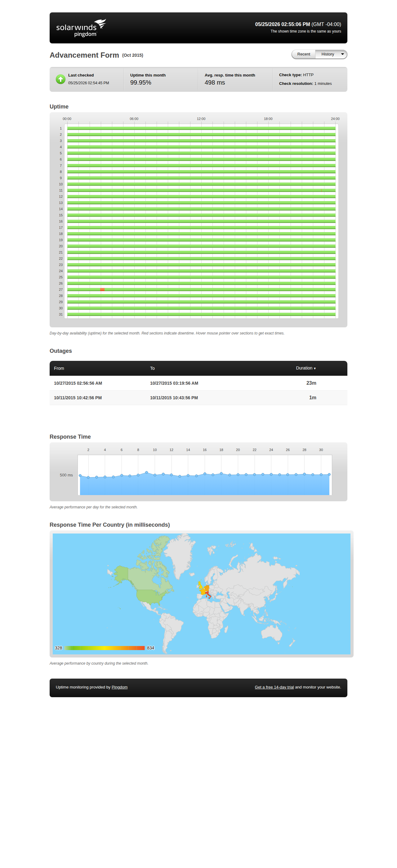
Task: Open the History dropdown
Action: 331,54
